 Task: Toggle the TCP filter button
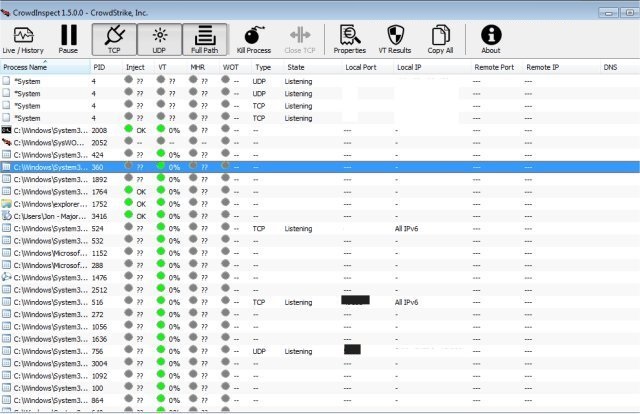click(114, 40)
